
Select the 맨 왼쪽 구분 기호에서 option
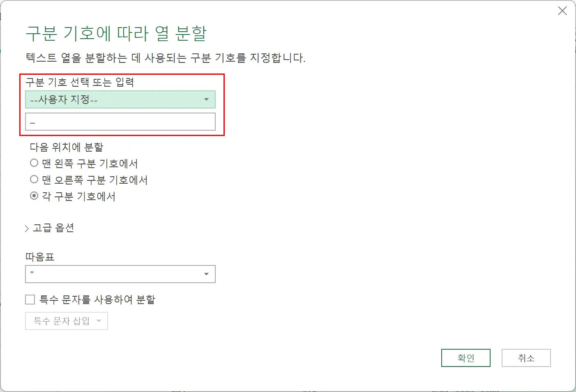(x=34, y=163)
